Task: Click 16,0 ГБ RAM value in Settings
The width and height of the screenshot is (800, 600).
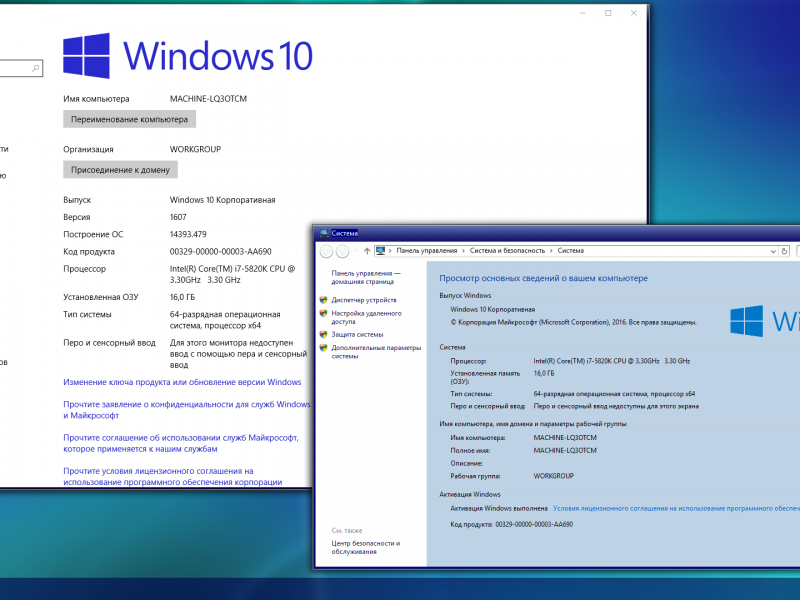Action: 182,297
